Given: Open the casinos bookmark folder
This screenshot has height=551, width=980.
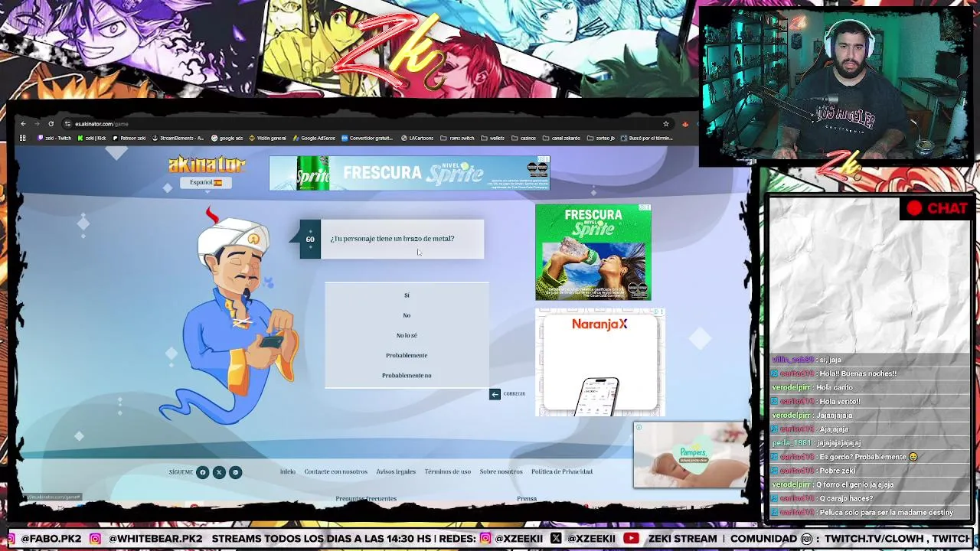Looking at the screenshot, I should click(x=524, y=139).
